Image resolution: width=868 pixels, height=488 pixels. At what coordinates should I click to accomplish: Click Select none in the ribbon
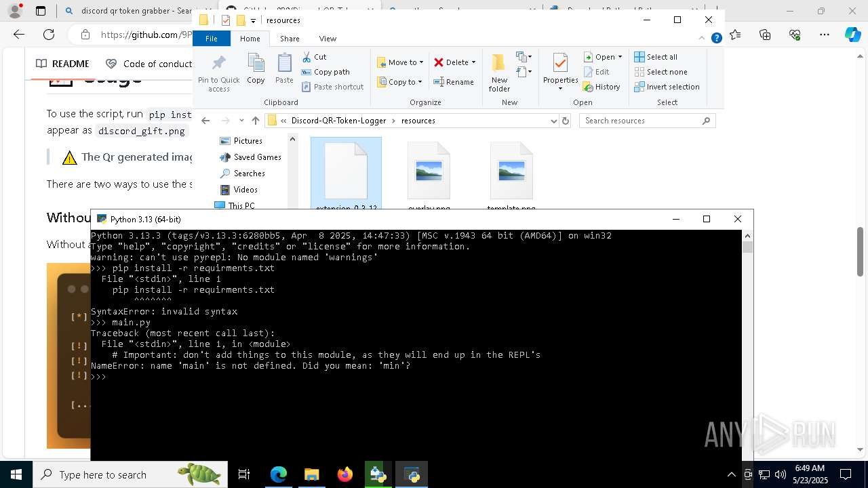[660, 72]
